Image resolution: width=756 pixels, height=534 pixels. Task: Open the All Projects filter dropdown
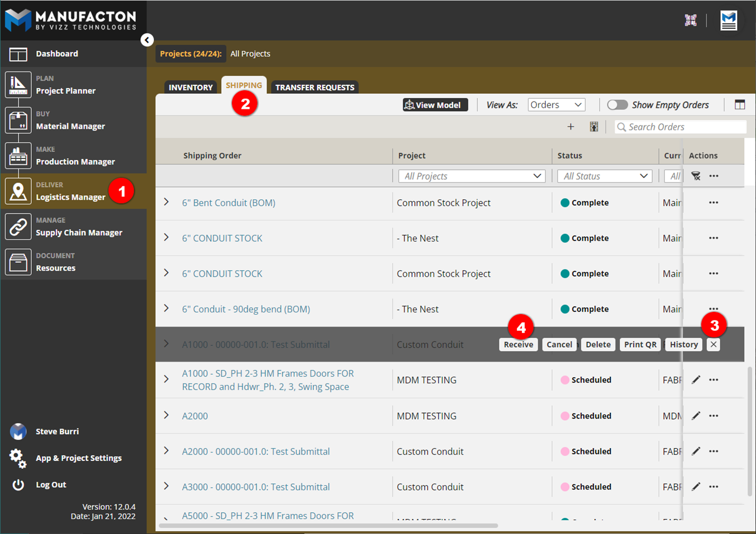[x=472, y=176]
